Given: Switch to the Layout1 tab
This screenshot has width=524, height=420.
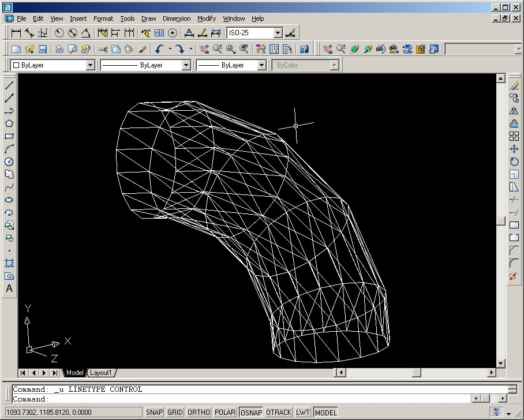Looking at the screenshot, I should tap(101, 373).
